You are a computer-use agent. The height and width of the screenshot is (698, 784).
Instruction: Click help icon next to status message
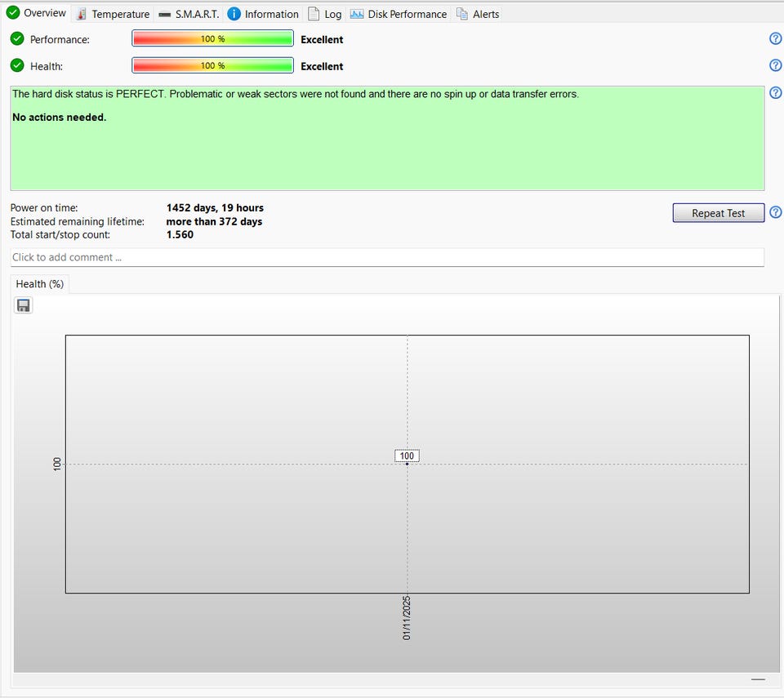click(775, 93)
